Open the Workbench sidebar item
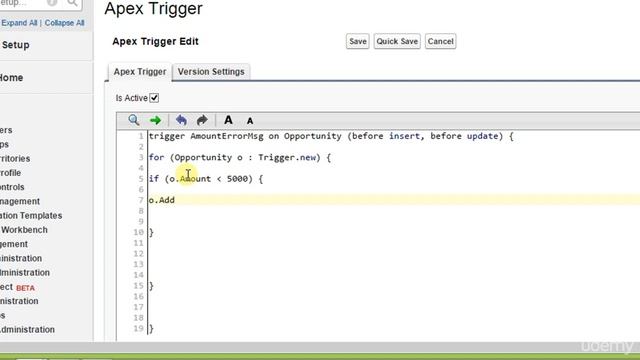640x360 pixels. [x=24, y=230]
